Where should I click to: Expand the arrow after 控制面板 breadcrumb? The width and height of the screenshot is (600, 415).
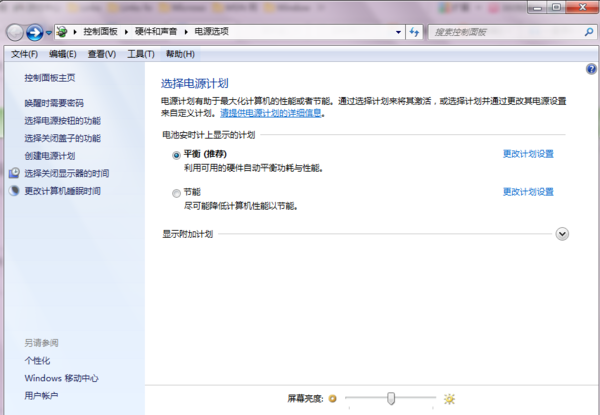pos(126,32)
